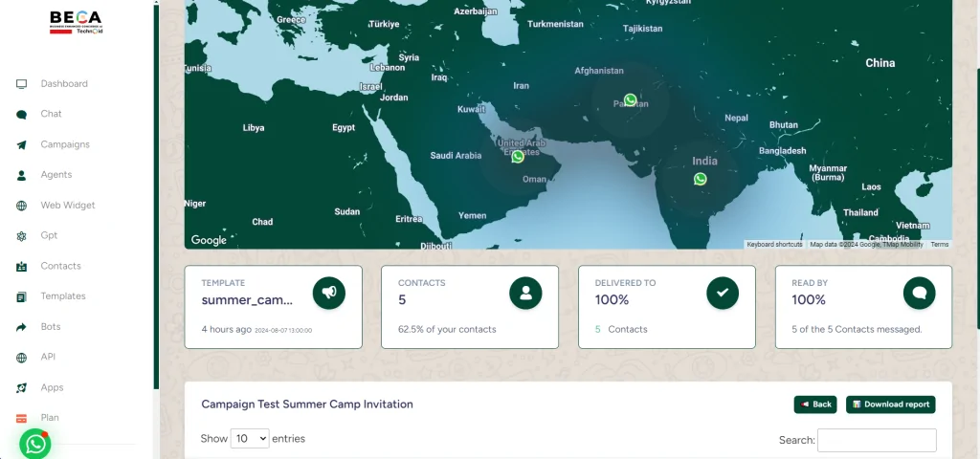Click the WhatsApp marker over India
This screenshot has height=459, width=980.
[x=700, y=179]
